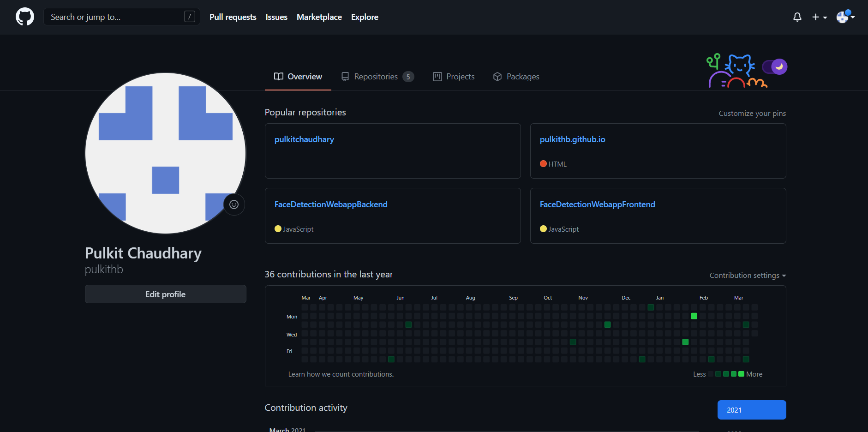The height and width of the screenshot is (432, 868).
Task: Open the FaceDetectionWebappBackend repository link
Action: (331, 204)
